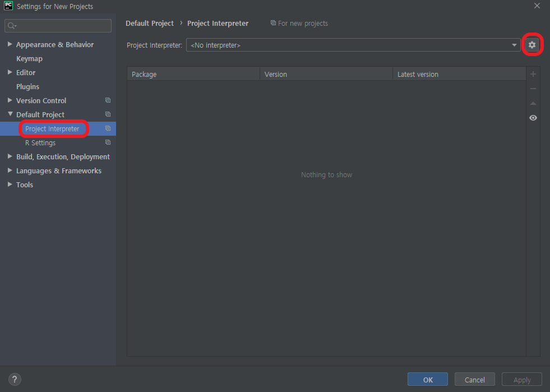This screenshot has width=550, height=392.
Task: Click the Package column header
Action: tap(193, 74)
